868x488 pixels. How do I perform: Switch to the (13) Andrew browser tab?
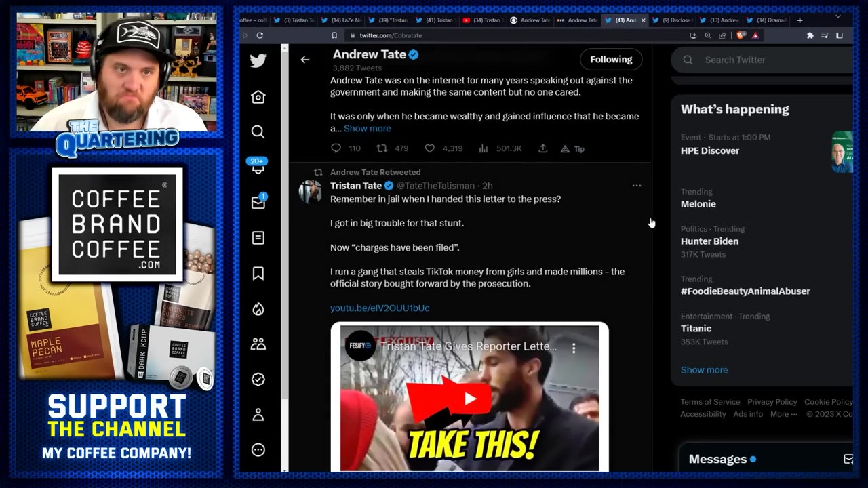click(x=719, y=20)
